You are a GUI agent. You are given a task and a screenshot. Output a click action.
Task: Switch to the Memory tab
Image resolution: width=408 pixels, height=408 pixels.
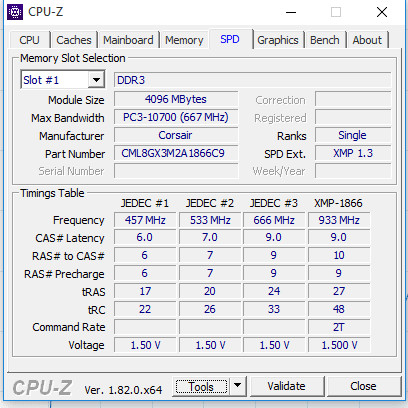[184, 40]
